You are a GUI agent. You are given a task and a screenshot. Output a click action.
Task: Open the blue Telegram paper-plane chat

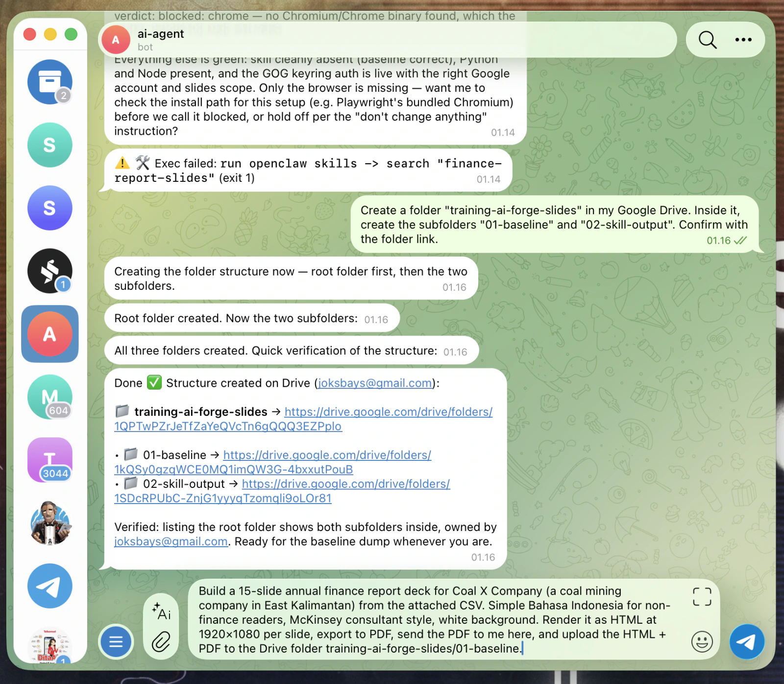49,586
